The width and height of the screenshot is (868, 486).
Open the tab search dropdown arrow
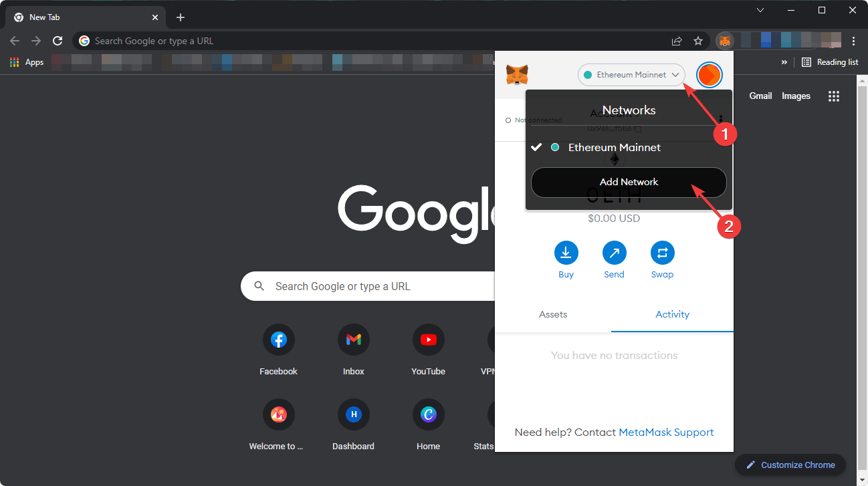point(760,10)
